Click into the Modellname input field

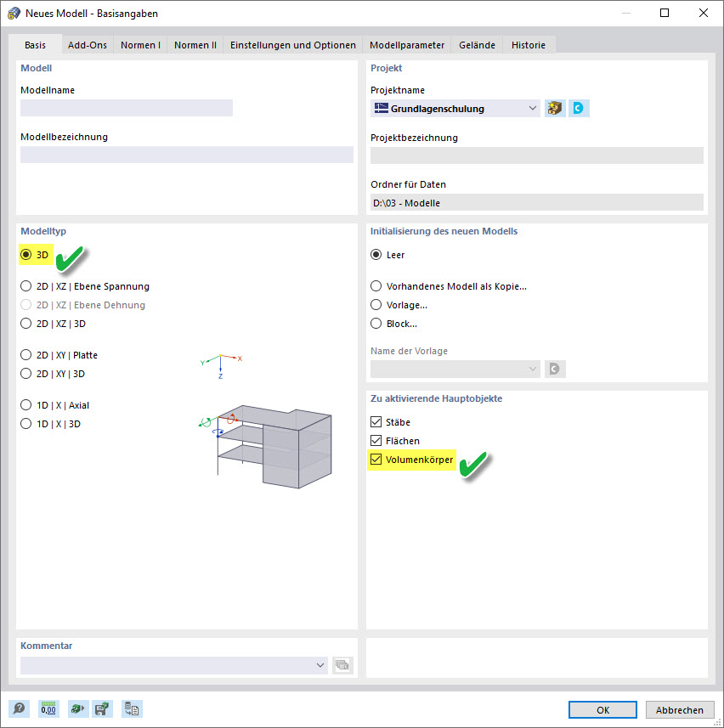pyautogui.click(x=127, y=108)
